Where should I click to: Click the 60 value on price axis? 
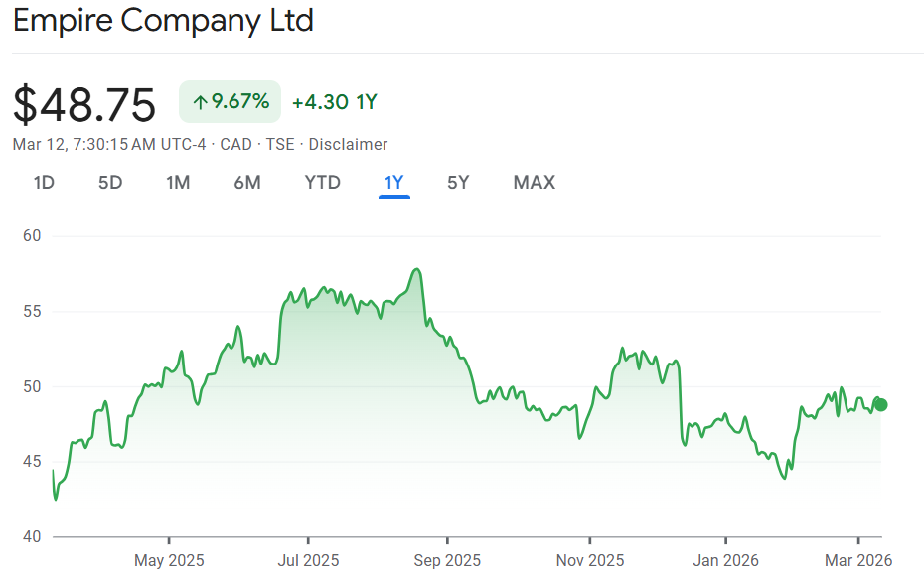click(x=33, y=236)
